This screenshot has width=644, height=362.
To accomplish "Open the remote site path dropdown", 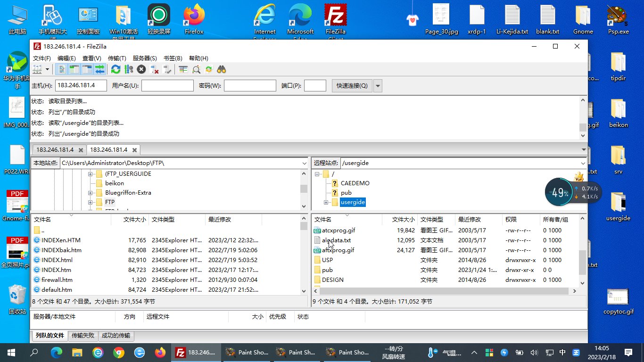I will pos(583,163).
